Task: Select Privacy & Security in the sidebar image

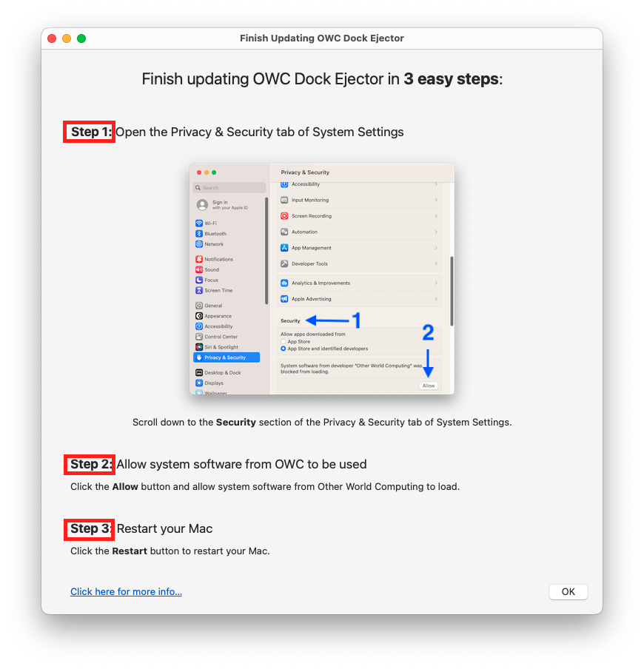Action: click(227, 357)
